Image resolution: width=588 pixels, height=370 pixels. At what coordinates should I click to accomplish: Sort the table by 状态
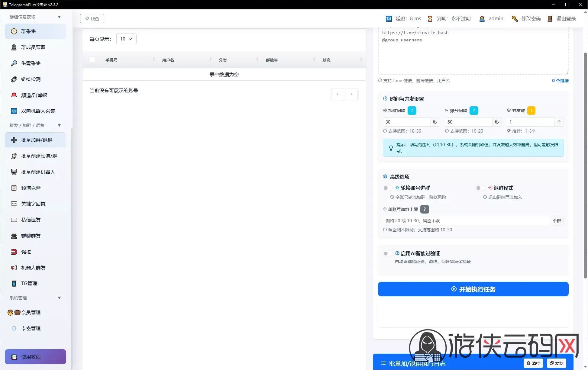tap(361, 60)
